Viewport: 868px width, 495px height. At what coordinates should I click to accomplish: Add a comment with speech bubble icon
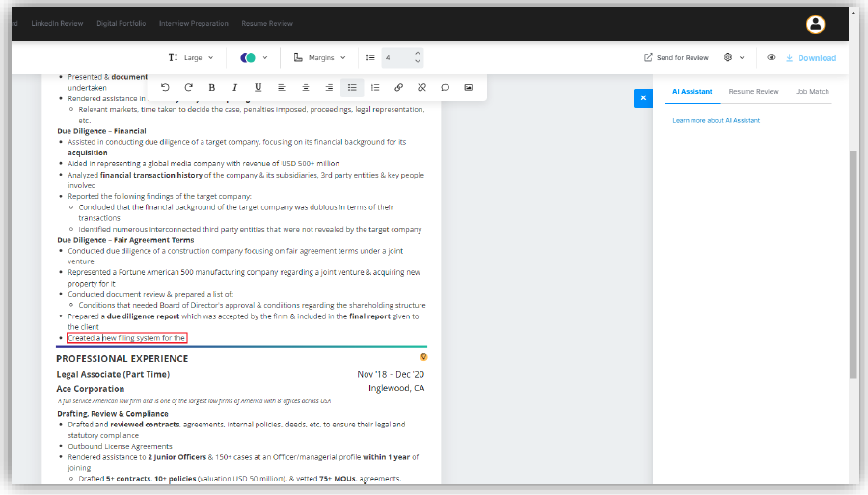click(x=446, y=87)
